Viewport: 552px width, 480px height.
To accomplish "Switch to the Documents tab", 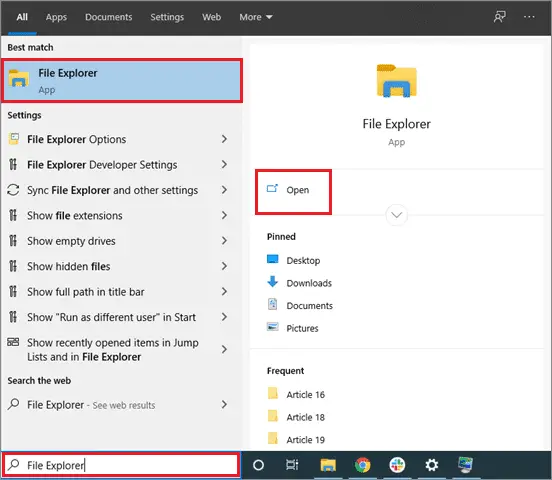I will click(x=108, y=17).
